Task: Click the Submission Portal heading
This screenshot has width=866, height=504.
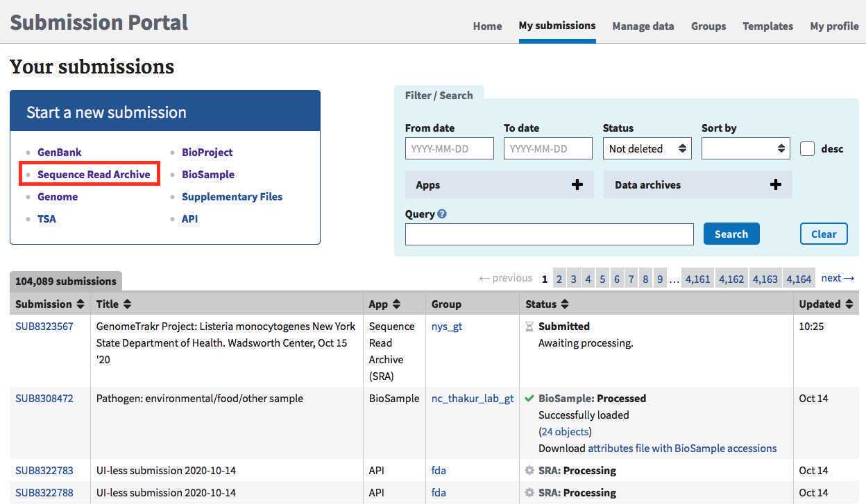Action: coord(99,21)
